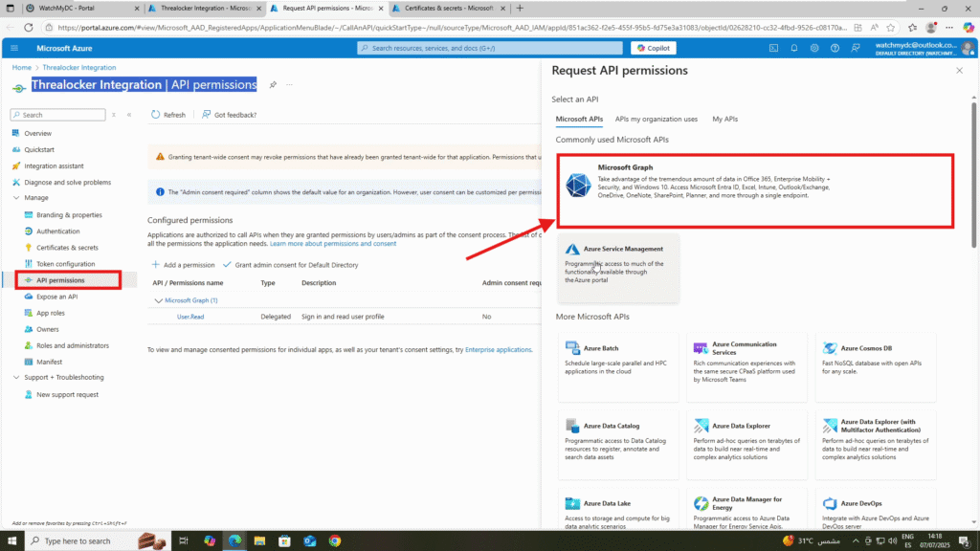Open Cloud Shell from the top bar
This screenshot has width=980, height=551.
tap(773, 48)
